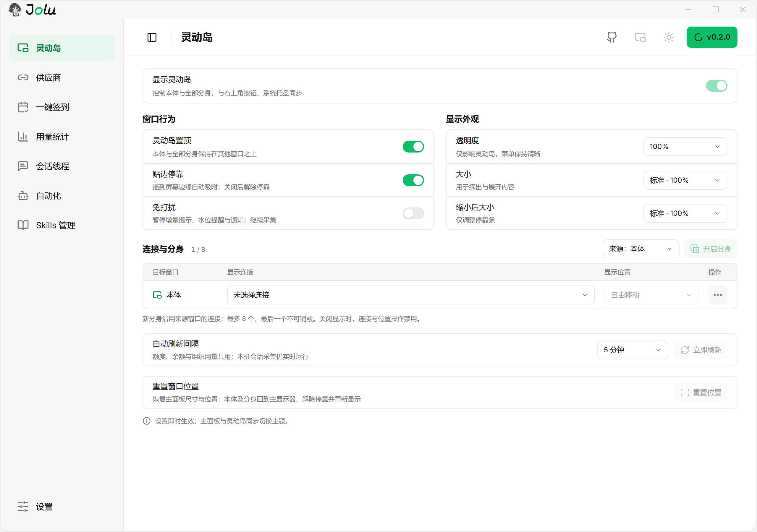Open 一键签到 page
The height and width of the screenshot is (532, 757).
click(62, 107)
